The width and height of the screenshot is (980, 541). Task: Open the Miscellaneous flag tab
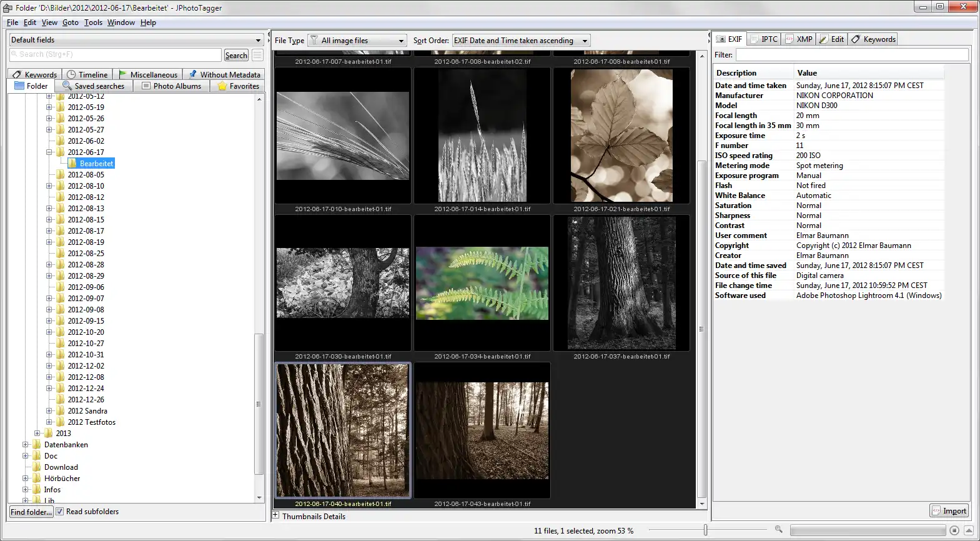[x=148, y=74]
